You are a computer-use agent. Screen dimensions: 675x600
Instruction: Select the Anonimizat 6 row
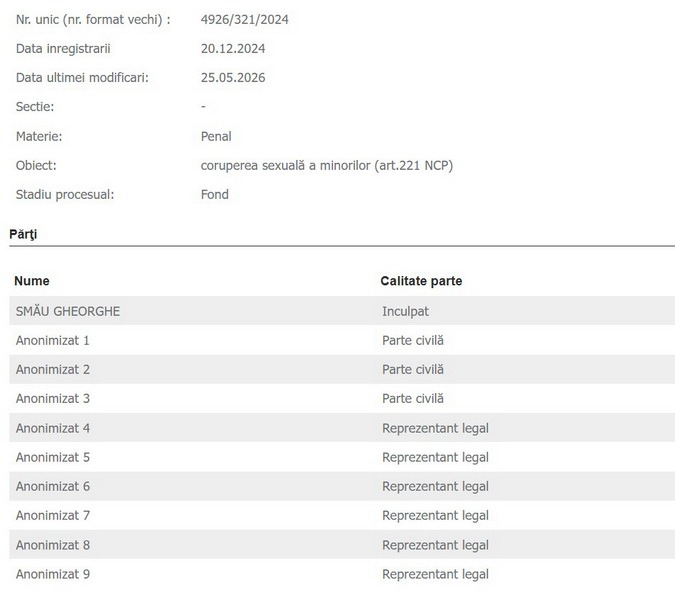coord(342,486)
